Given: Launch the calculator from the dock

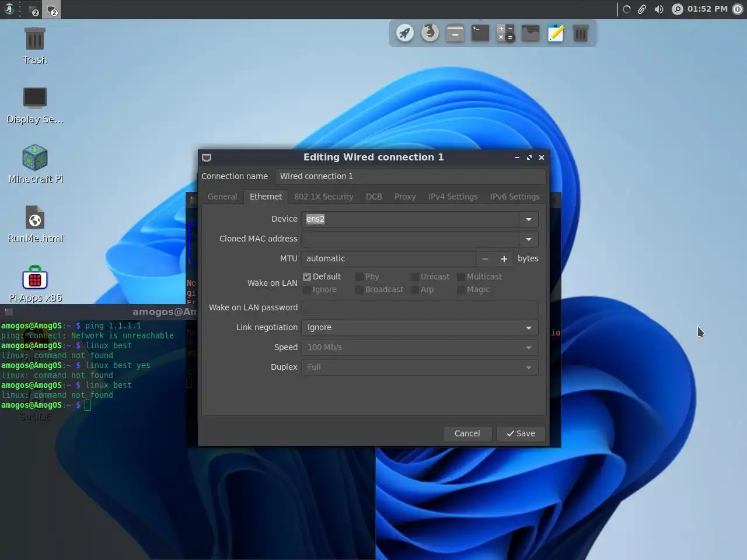Looking at the screenshot, I should [505, 33].
